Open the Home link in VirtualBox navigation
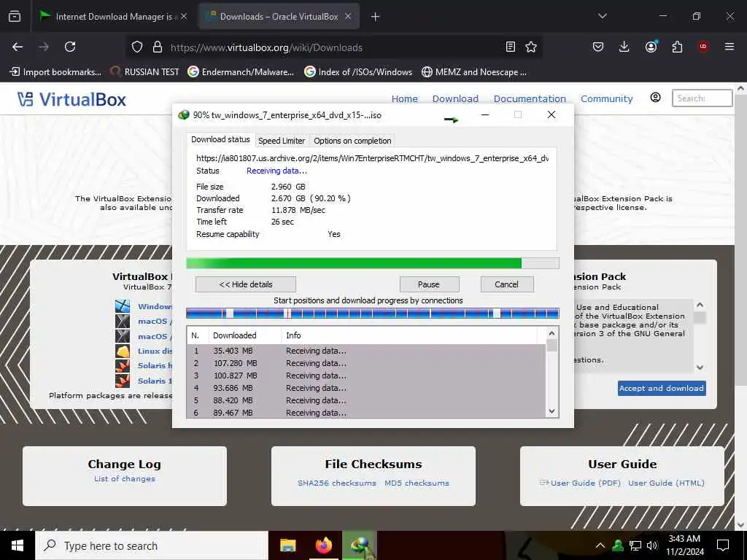Screen dimensions: 747x560 point(404,98)
